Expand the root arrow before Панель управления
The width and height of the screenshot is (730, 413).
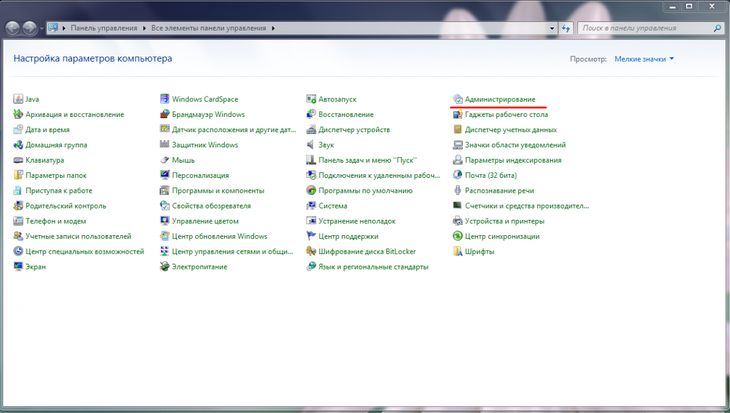[x=64, y=28]
